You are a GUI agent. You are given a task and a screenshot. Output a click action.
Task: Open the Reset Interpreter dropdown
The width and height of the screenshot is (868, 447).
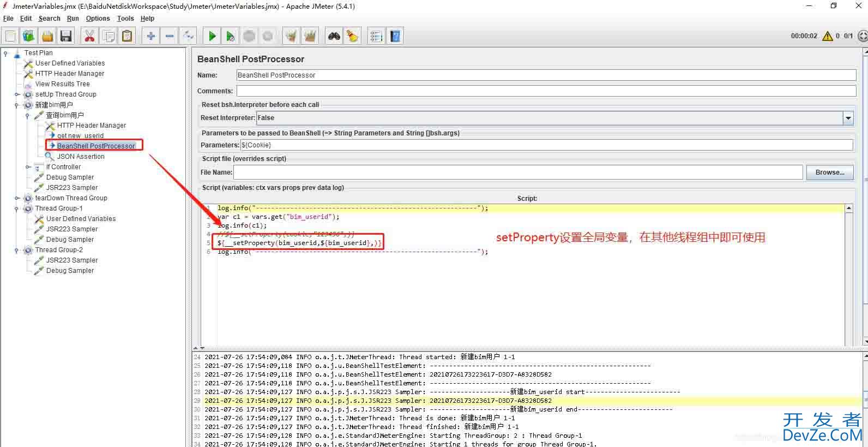848,118
